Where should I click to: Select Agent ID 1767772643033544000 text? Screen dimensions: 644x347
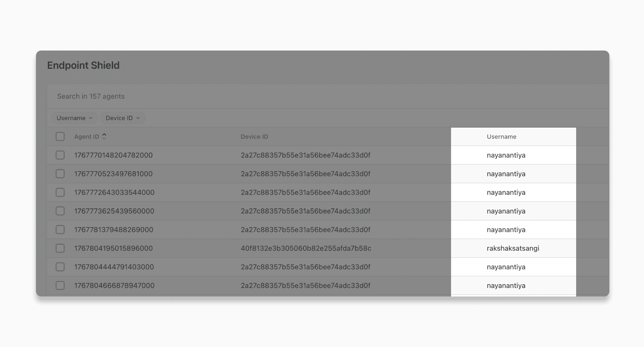(114, 192)
